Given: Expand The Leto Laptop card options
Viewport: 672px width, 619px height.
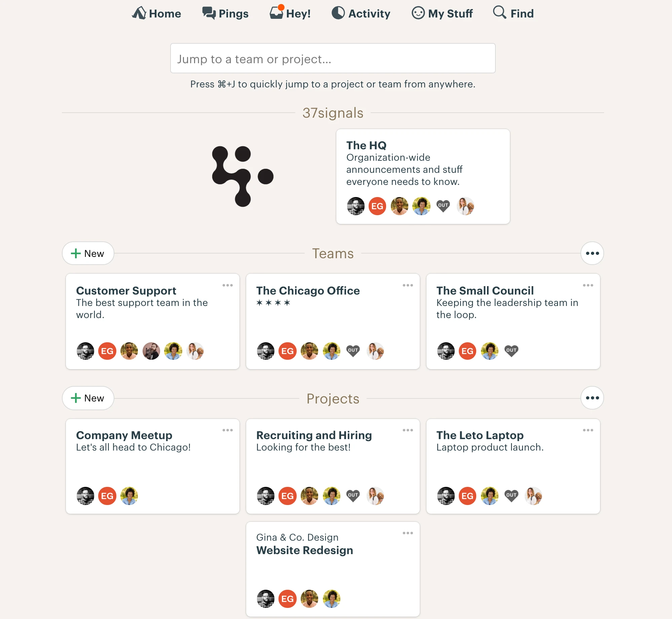Looking at the screenshot, I should click(588, 430).
